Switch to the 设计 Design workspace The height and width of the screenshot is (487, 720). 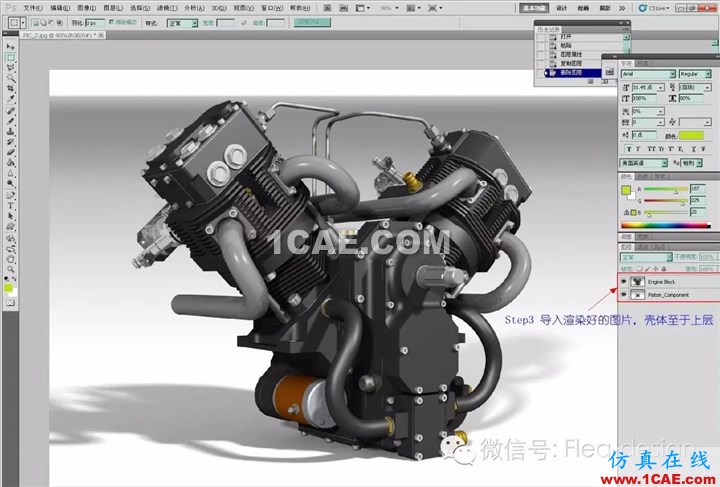click(x=561, y=8)
